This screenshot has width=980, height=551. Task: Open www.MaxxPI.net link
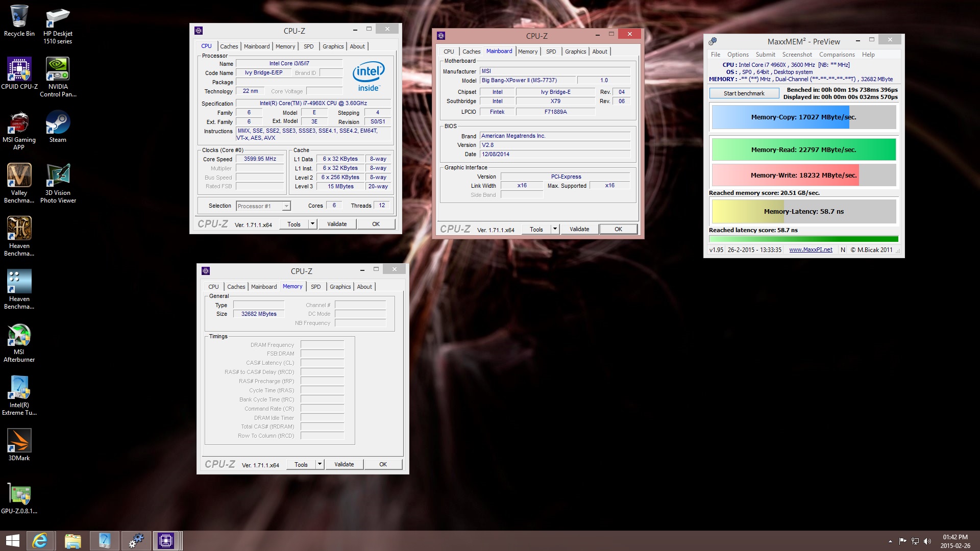tap(811, 250)
